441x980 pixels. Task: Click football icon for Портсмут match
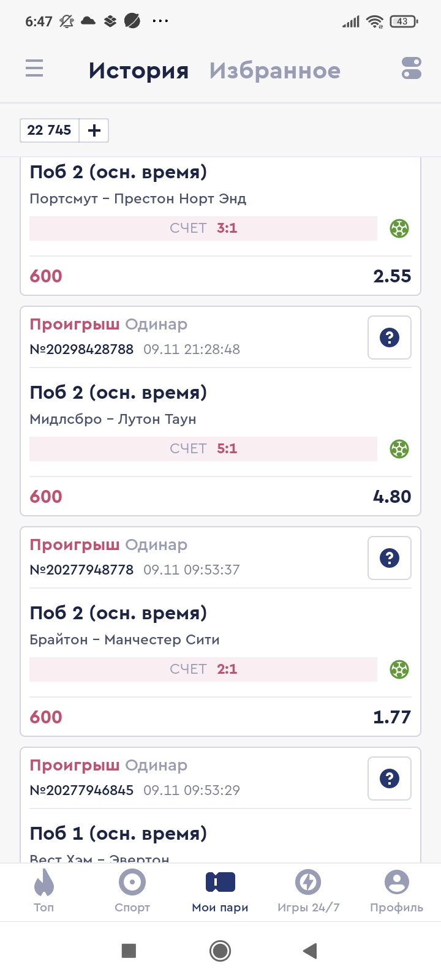399,228
